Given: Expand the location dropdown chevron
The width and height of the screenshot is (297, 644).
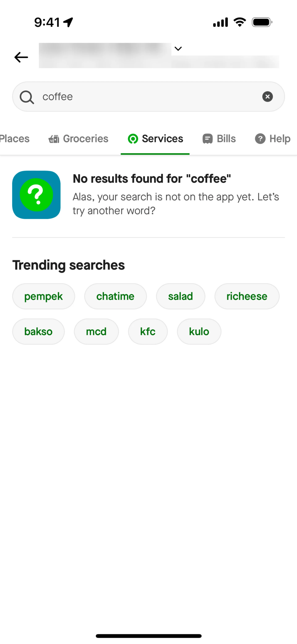Looking at the screenshot, I should click(178, 49).
